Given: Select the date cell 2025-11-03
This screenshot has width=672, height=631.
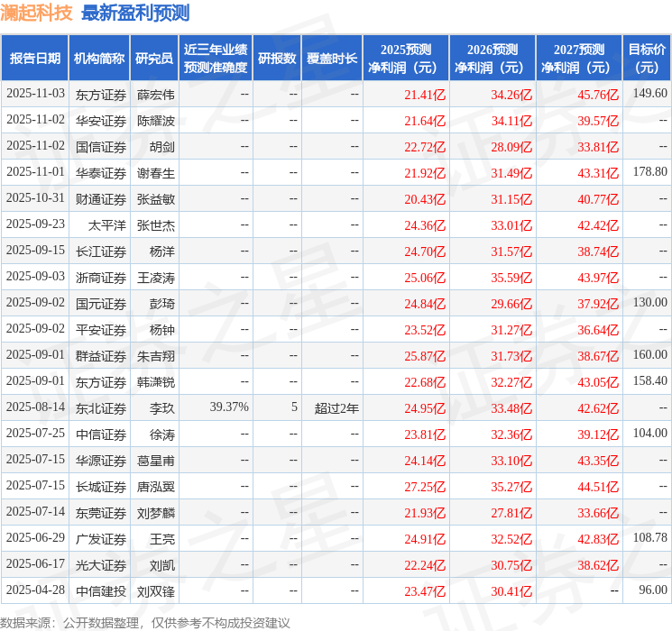Looking at the screenshot, I should tap(35, 94).
